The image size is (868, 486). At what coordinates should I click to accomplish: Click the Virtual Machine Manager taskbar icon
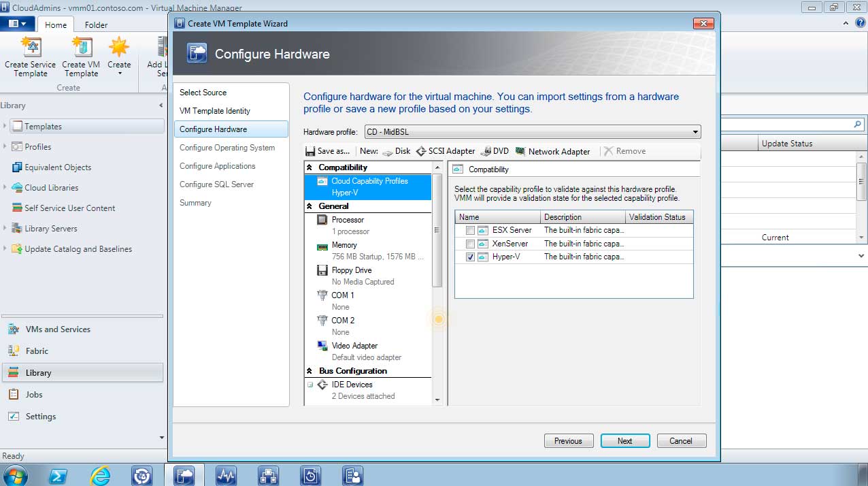click(184, 476)
